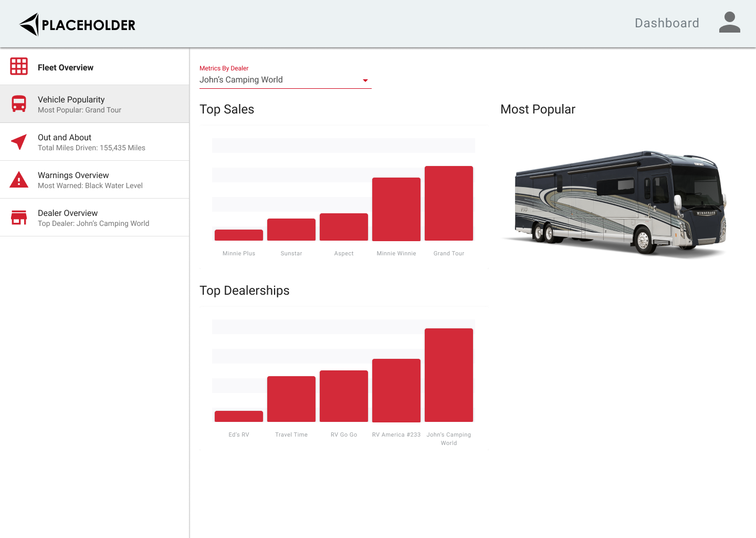Select the Dealer Overview storefront icon

tap(19, 217)
